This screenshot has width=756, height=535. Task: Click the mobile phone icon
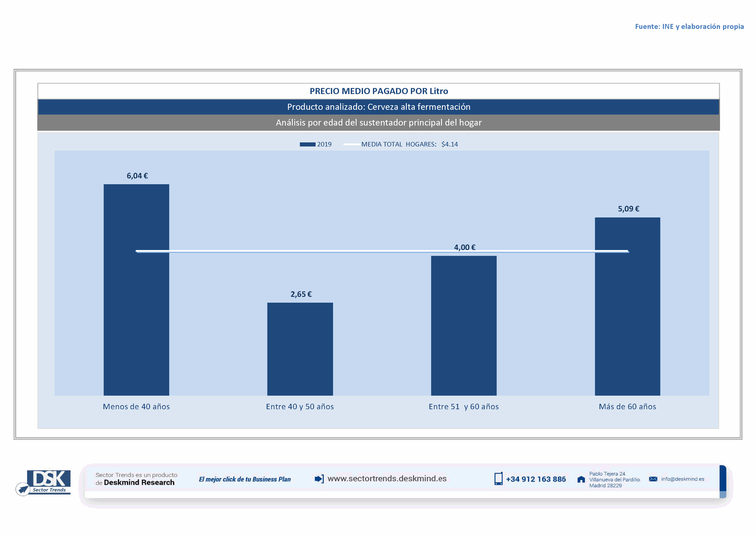[498, 479]
